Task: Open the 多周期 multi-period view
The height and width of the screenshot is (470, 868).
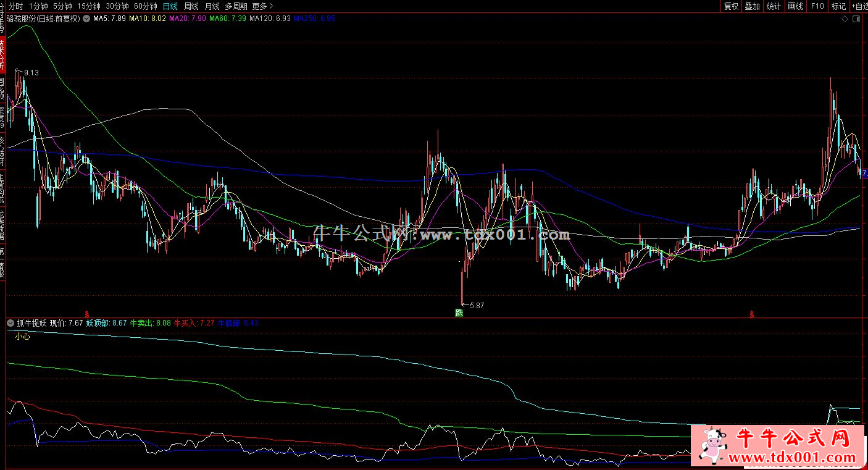Action: [x=236, y=6]
